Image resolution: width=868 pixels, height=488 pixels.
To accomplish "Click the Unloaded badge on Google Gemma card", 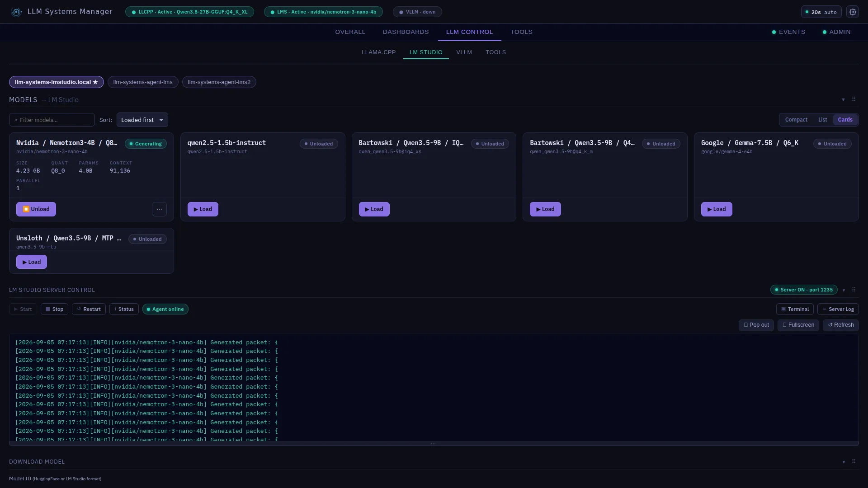I will 832,144.
